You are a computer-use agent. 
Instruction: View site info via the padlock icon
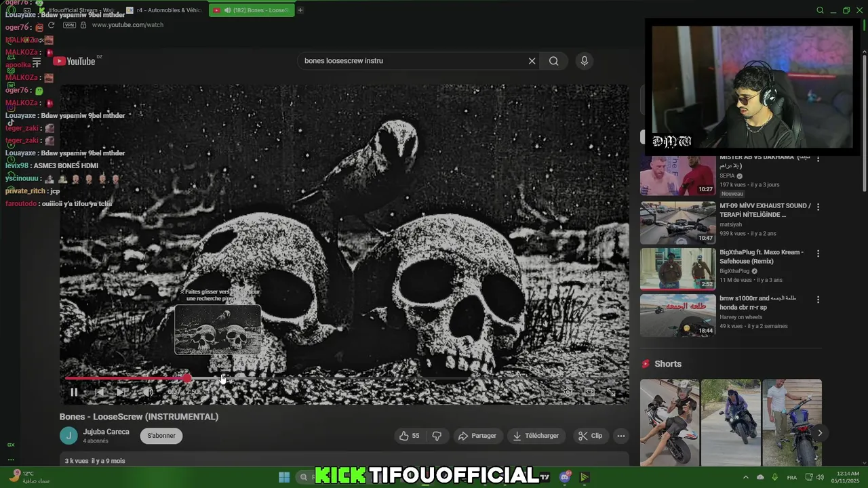click(83, 25)
